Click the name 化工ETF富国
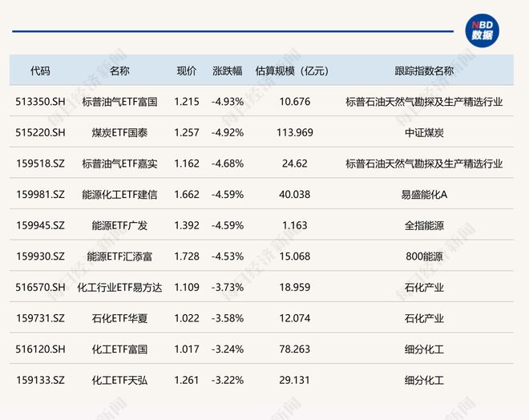529x420 pixels. pos(119,349)
